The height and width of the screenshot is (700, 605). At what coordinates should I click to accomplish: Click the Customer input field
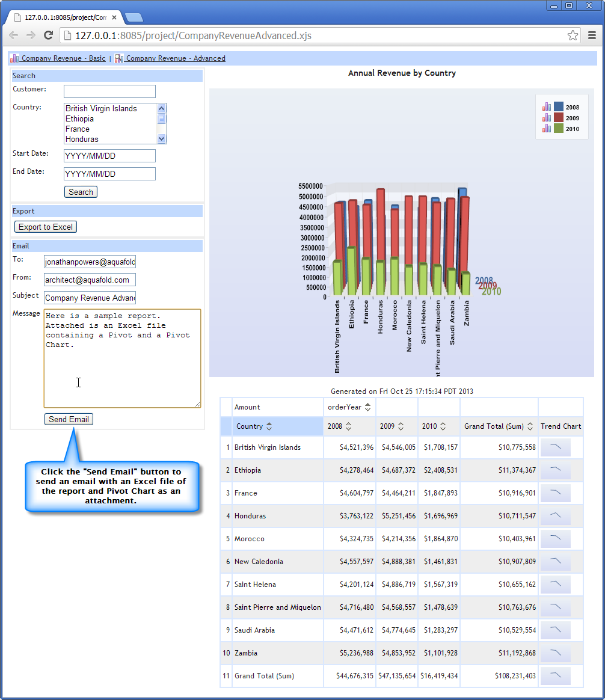click(109, 91)
